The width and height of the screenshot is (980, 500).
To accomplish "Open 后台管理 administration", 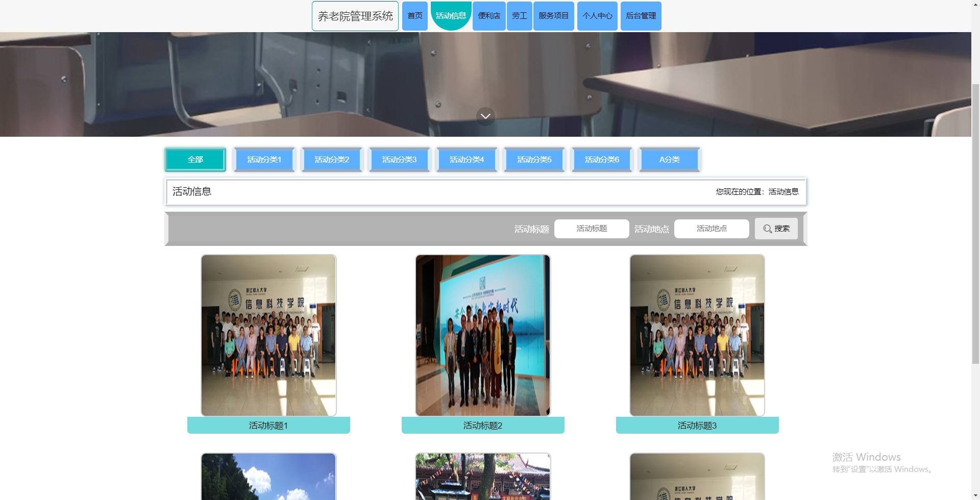I will (641, 16).
